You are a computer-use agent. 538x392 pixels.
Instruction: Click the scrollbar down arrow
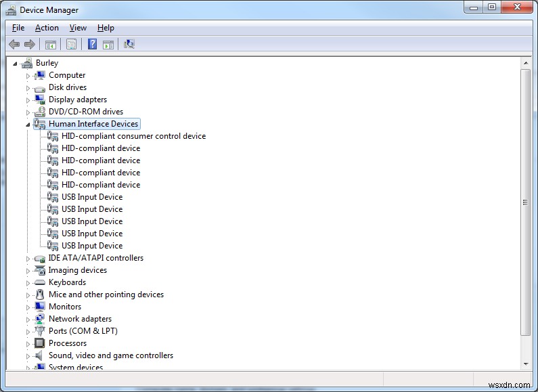pos(526,364)
